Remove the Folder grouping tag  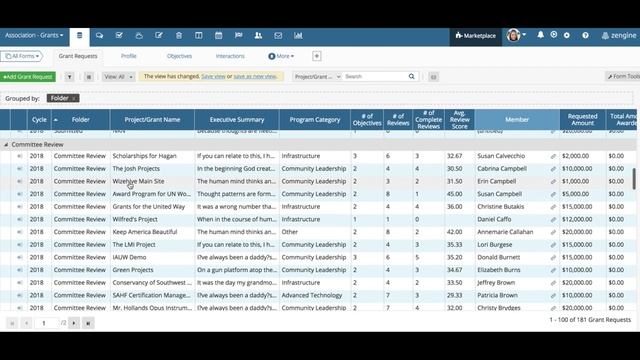pos(73,98)
